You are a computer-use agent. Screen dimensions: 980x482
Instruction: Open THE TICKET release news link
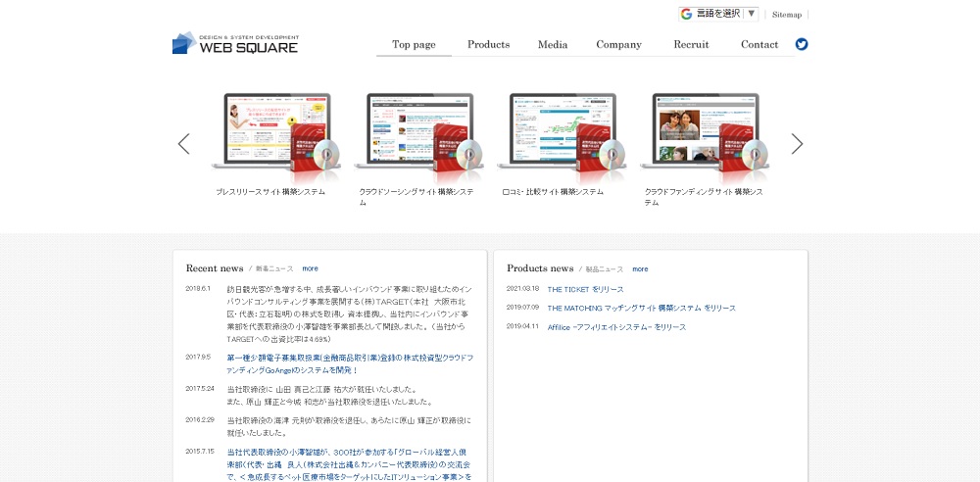point(585,290)
